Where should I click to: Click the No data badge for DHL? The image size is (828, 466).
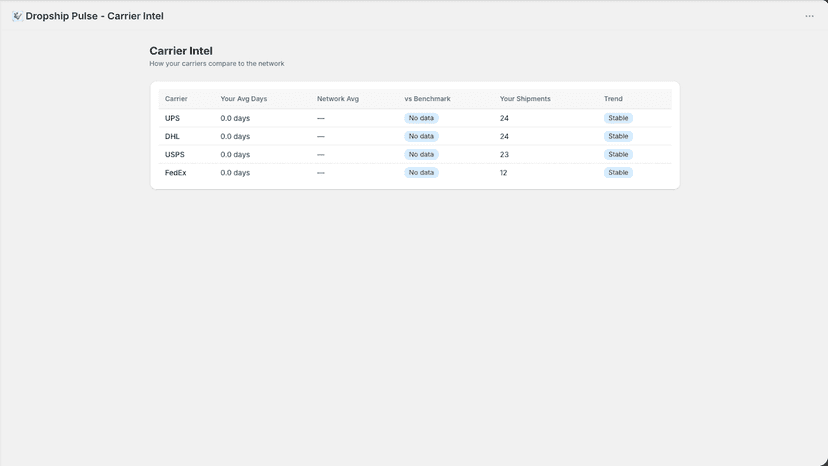pyautogui.click(x=421, y=136)
